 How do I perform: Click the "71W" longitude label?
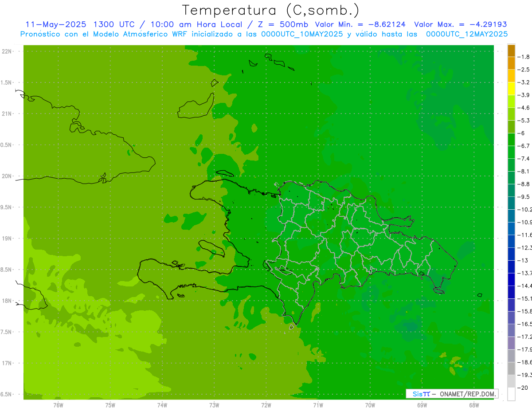point(318,405)
